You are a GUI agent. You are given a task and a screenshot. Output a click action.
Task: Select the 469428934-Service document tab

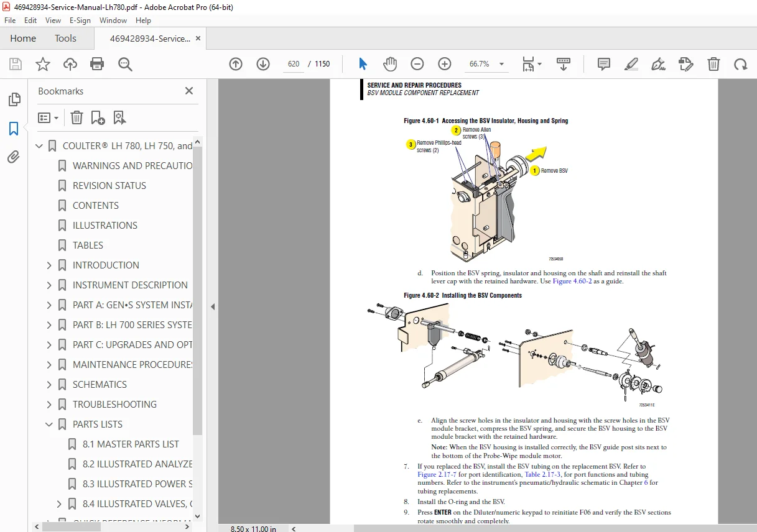(150, 39)
